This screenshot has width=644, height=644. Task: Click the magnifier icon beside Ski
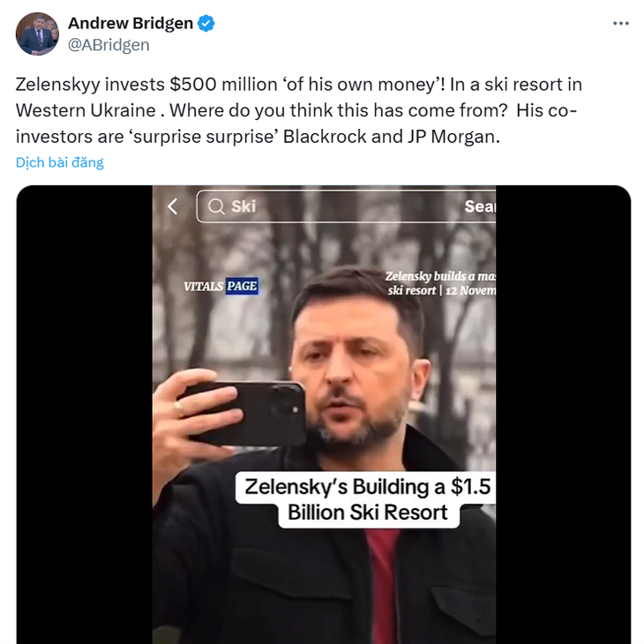tap(216, 206)
